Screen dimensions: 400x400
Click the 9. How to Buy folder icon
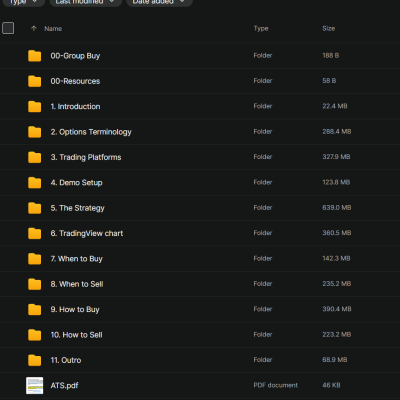[35, 309]
